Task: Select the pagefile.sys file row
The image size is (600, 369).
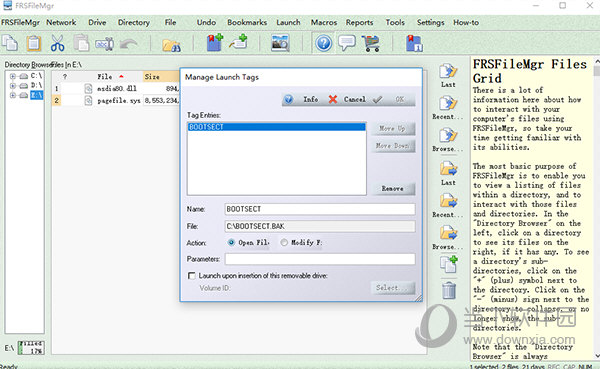Action: click(x=116, y=101)
